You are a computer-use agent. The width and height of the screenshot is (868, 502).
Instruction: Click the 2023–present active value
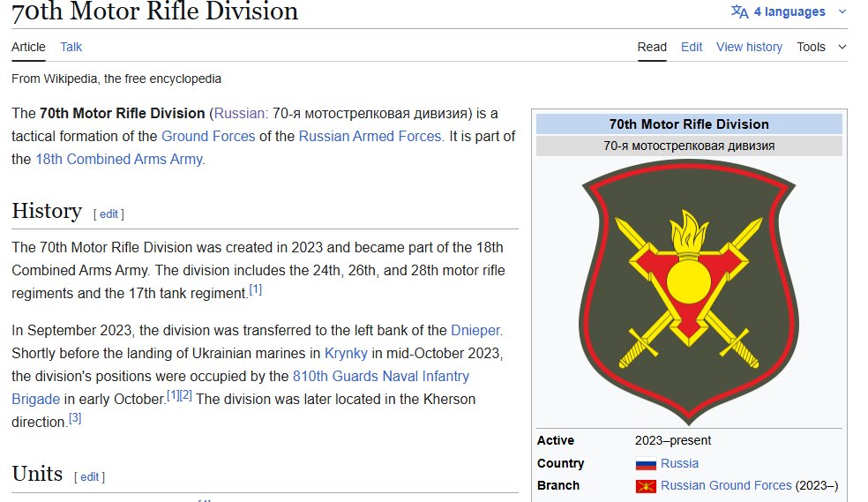point(672,440)
